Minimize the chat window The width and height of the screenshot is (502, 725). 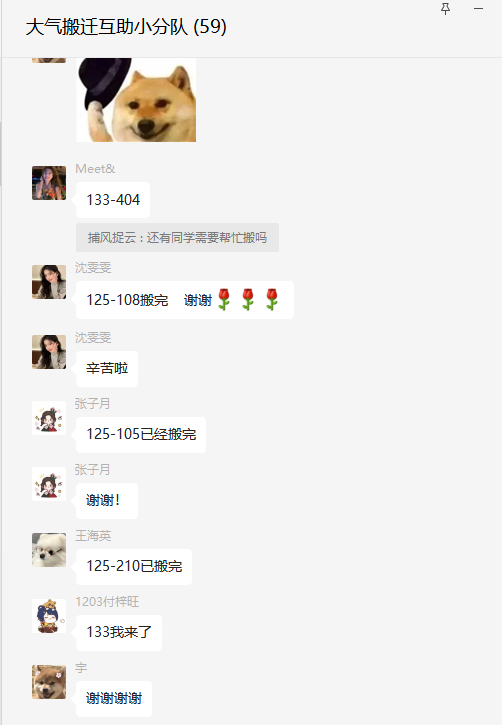point(478,9)
